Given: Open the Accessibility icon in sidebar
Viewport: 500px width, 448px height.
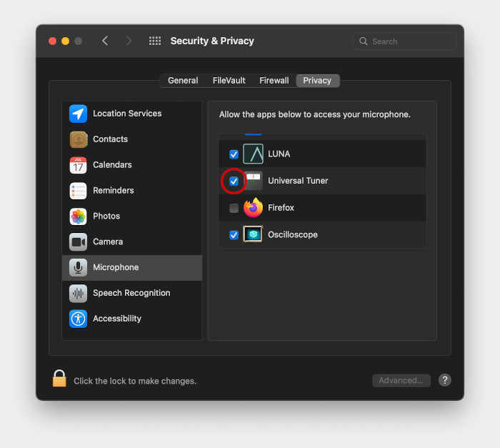Looking at the screenshot, I should point(79,319).
